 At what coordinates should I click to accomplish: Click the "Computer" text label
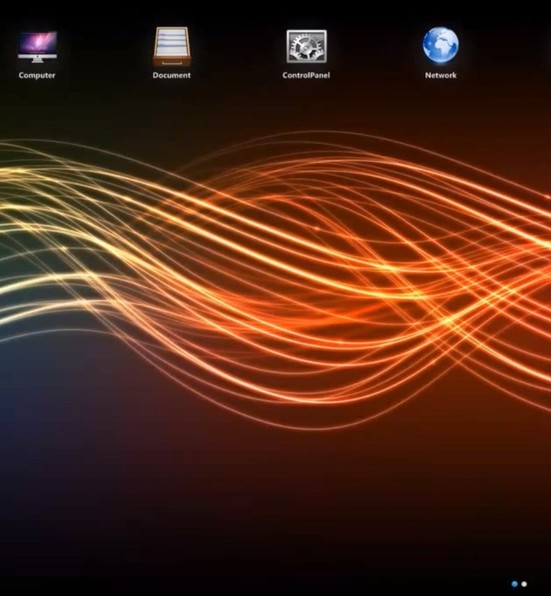(x=37, y=75)
